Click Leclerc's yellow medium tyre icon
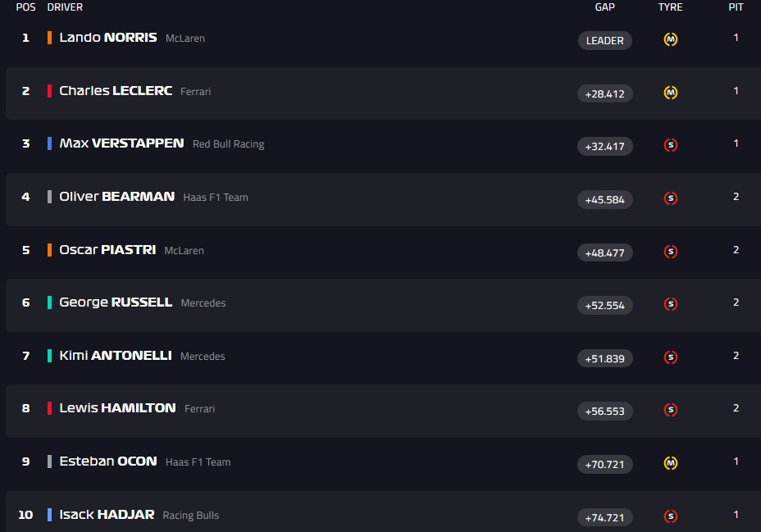The height and width of the screenshot is (532, 761). coord(670,93)
